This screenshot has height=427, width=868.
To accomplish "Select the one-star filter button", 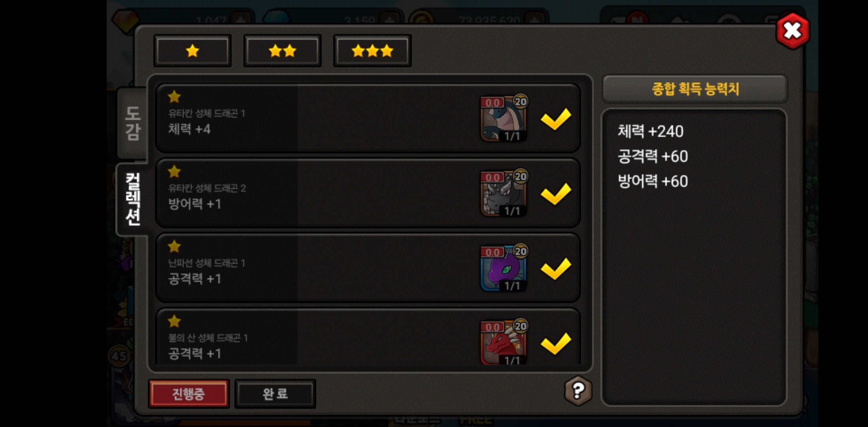I will point(192,51).
